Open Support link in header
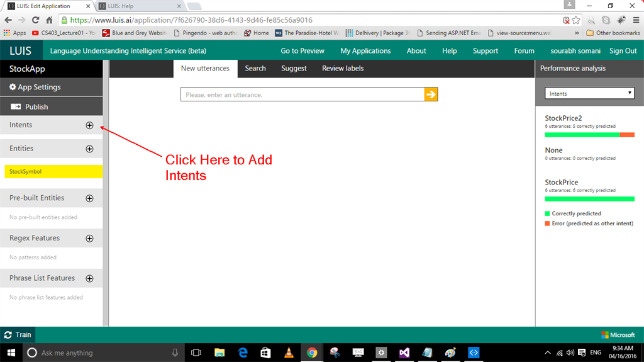The image size is (644, 362). click(486, 51)
